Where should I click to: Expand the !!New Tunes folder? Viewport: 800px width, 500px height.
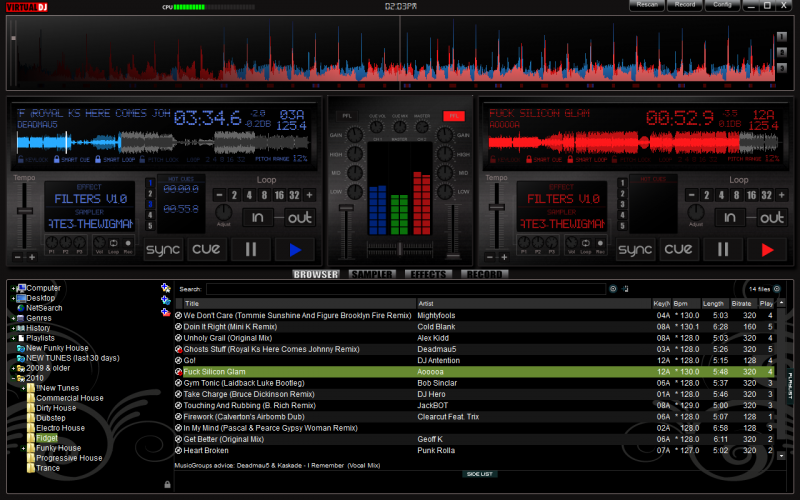point(23,388)
